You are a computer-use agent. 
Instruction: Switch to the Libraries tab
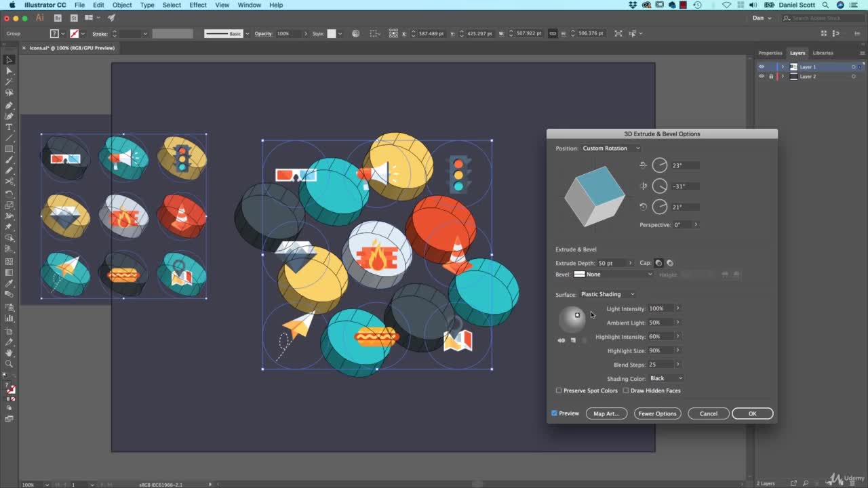(x=823, y=53)
